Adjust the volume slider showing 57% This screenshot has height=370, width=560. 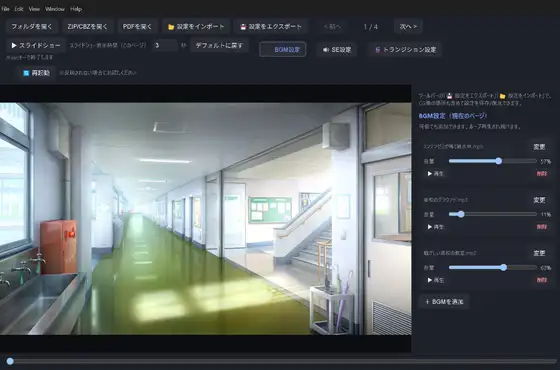click(x=492, y=161)
